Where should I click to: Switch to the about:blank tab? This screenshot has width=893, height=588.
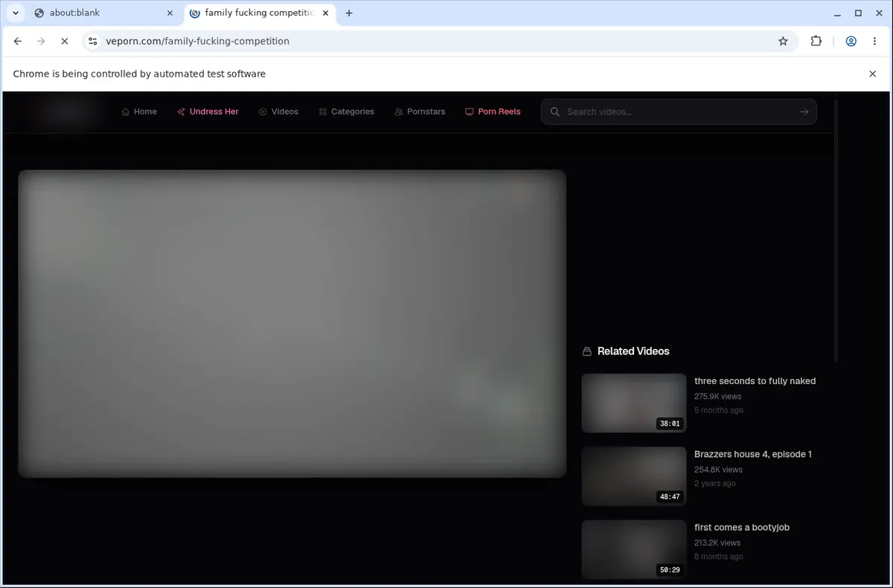pyautogui.click(x=103, y=13)
